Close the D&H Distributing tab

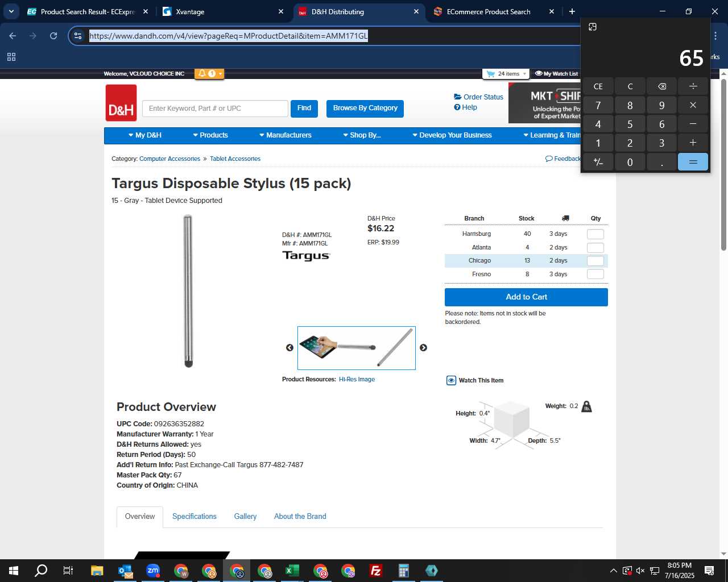point(416,11)
